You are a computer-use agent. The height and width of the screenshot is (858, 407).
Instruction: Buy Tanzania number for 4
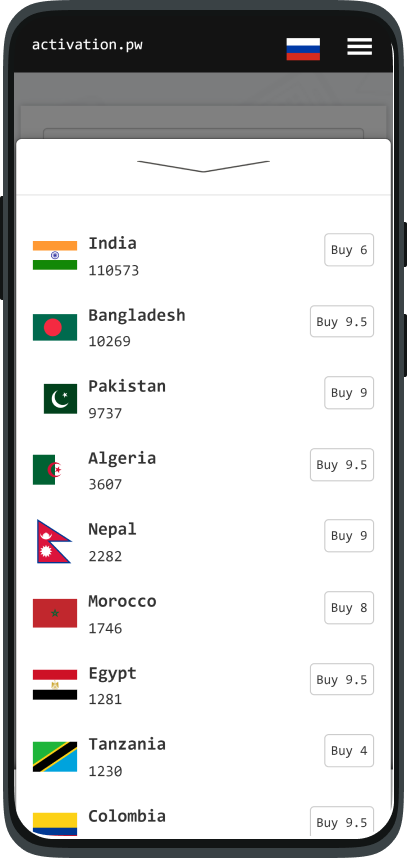[x=349, y=751]
